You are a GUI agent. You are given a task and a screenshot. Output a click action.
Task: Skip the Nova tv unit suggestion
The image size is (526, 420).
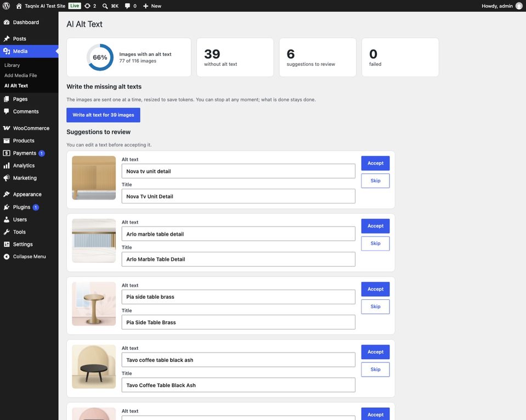(375, 181)
